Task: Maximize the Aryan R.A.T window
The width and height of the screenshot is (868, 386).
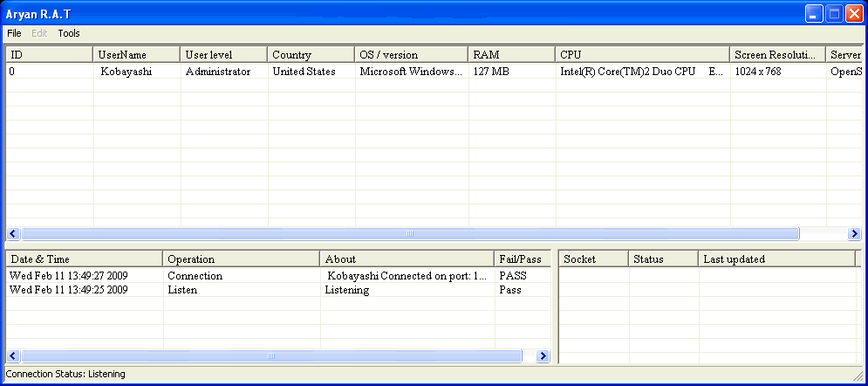Action: point(834,13)
